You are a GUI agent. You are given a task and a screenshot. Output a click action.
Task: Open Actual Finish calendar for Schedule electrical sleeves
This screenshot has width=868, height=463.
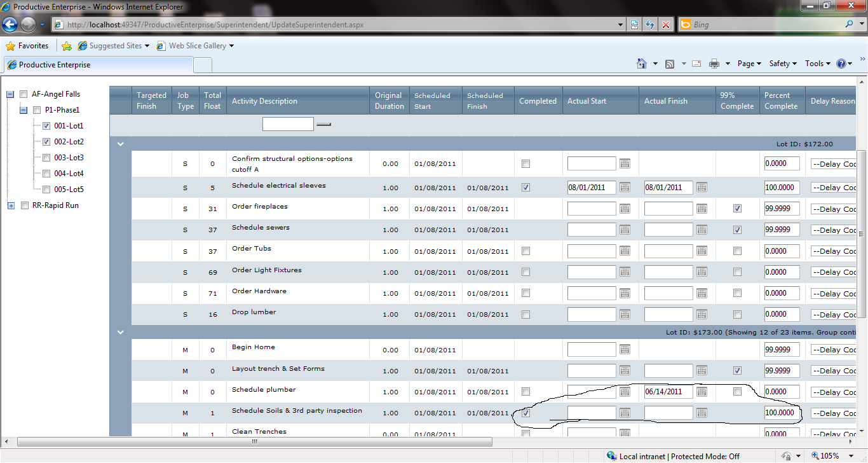[702, 187]
